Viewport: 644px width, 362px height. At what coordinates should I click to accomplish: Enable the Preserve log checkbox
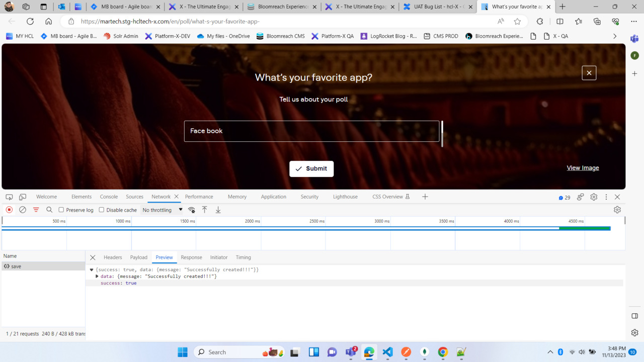(61, 210)
